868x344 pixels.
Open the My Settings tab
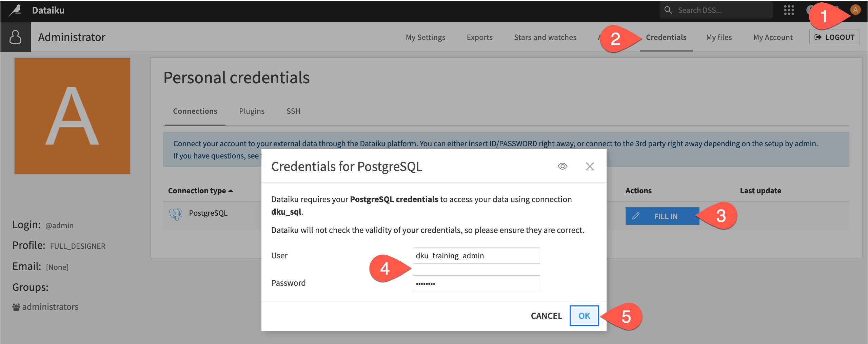tap(426, 37)
